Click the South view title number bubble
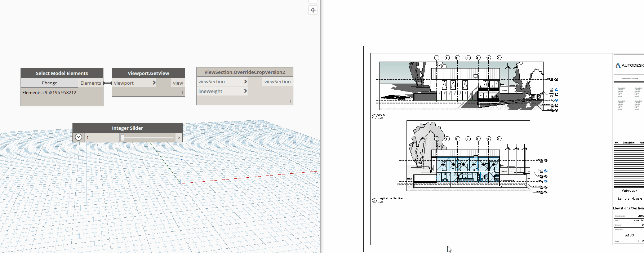The height and width of the screenshot is (253, 644). tap(374, 116)
